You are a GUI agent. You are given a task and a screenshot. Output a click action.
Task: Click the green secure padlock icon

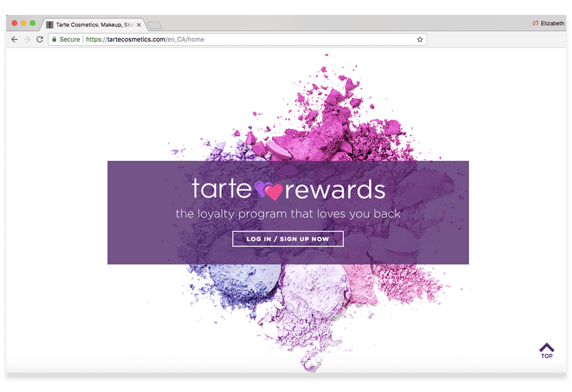[x=54, y=39]
